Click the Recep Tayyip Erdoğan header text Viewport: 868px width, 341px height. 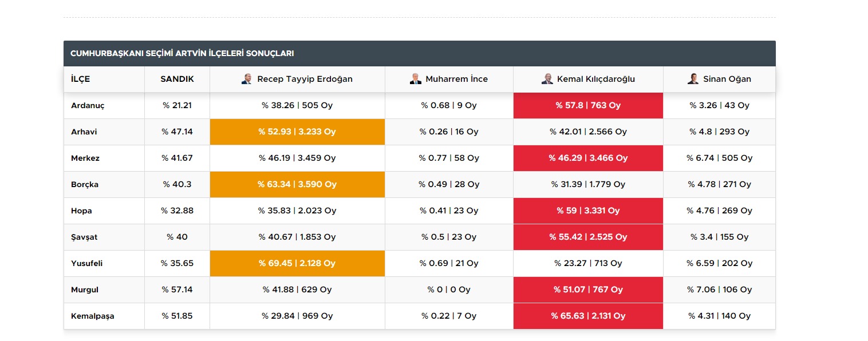305,79
